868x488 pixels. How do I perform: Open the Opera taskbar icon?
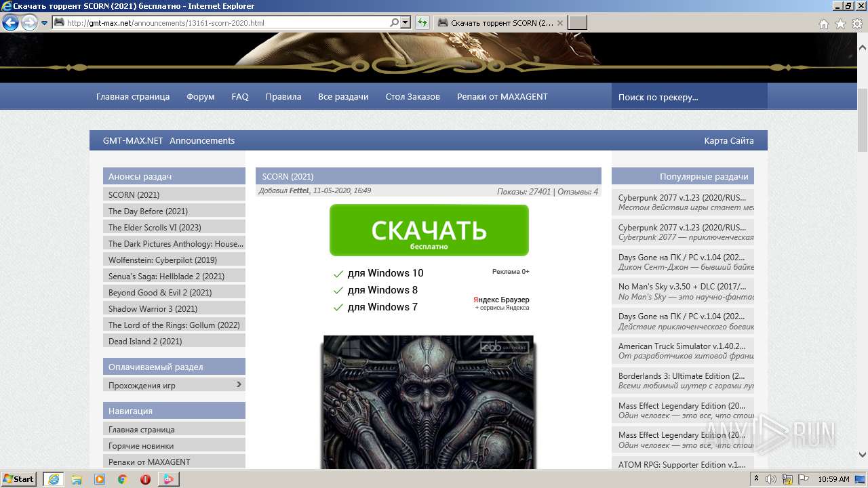[146, 479]
